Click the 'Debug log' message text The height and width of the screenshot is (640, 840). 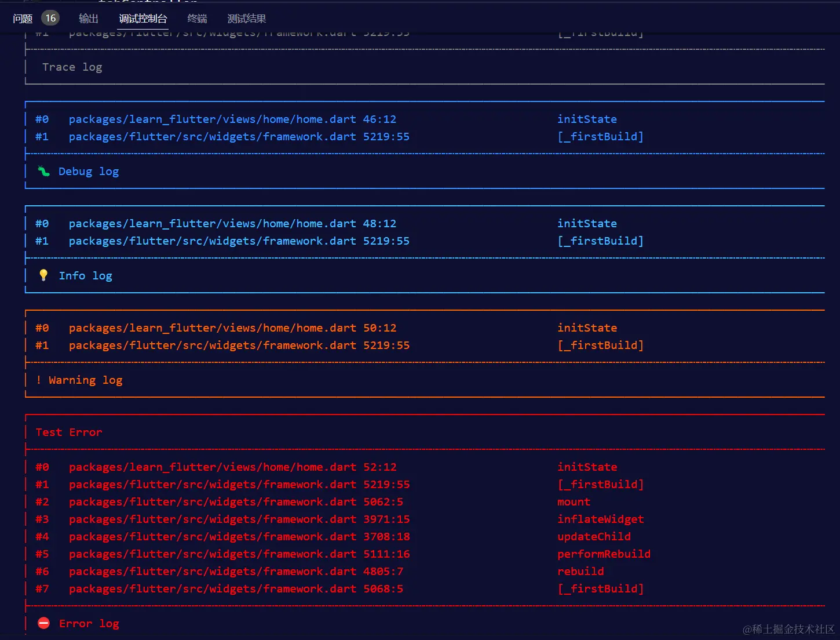(89, 172)
